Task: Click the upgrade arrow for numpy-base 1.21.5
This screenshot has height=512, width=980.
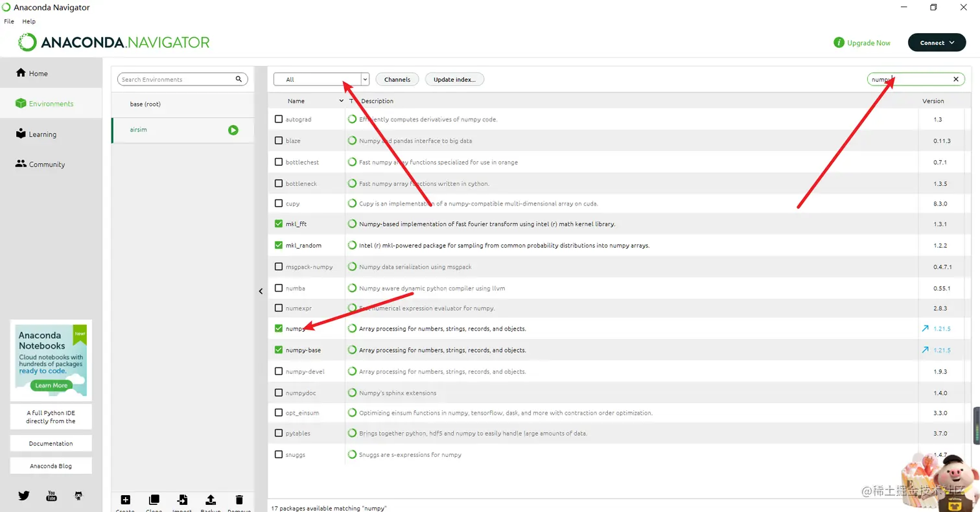Action: (925, 350)
